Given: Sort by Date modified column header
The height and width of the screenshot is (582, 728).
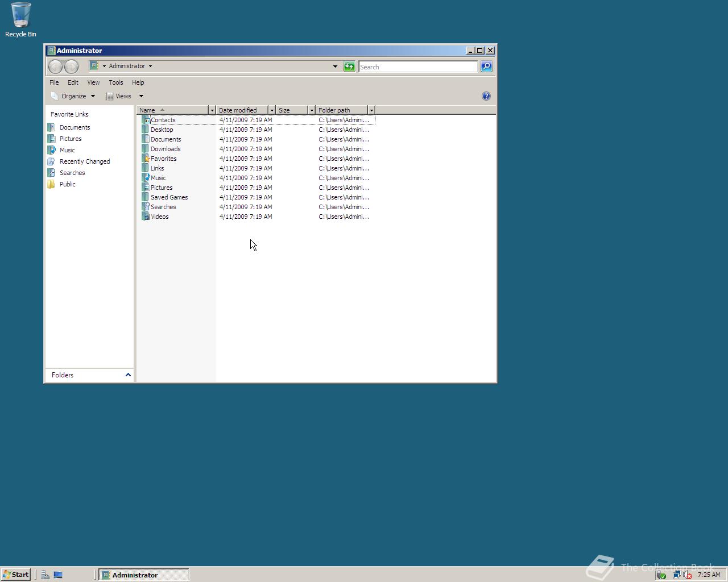Looking at the screenshot, I should tap(242, 110).
